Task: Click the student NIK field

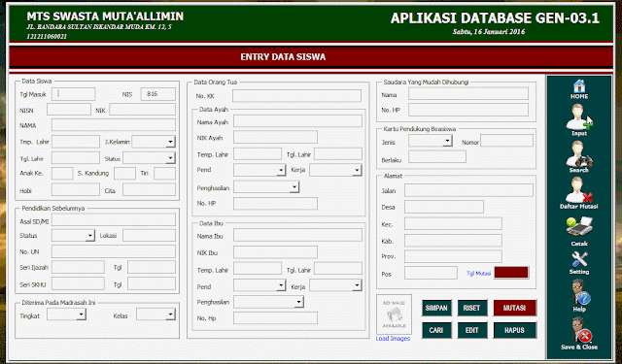Action: coord(143,110)
